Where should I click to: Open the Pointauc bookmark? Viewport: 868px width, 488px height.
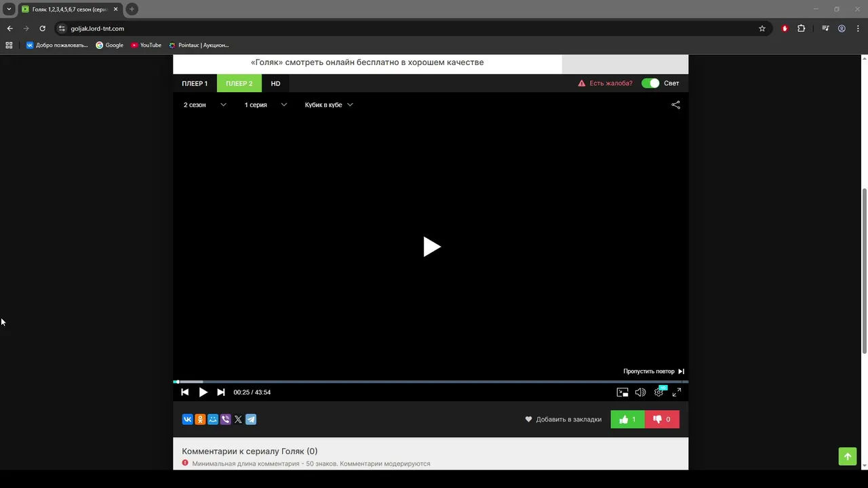coord(199,45)
